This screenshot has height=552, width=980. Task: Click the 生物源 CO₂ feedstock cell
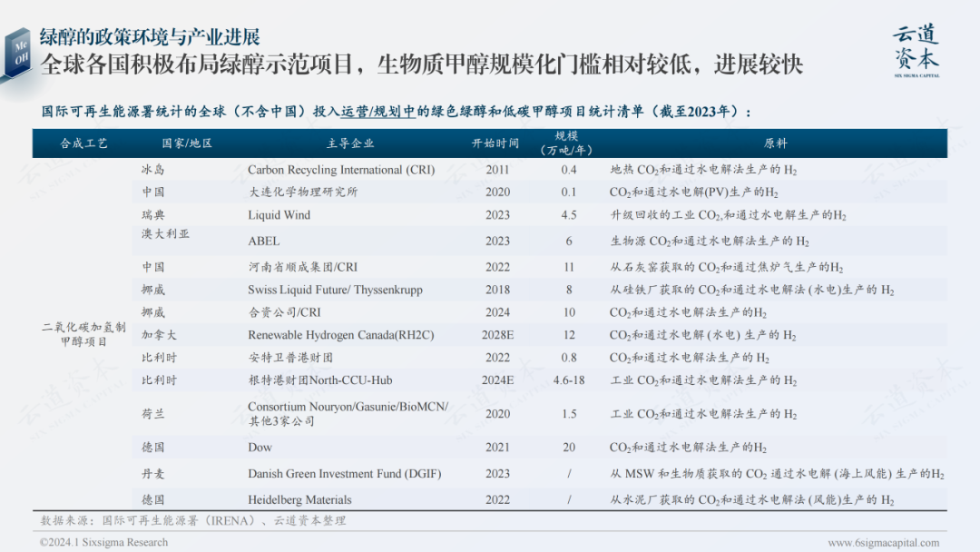tap(710, 241)
